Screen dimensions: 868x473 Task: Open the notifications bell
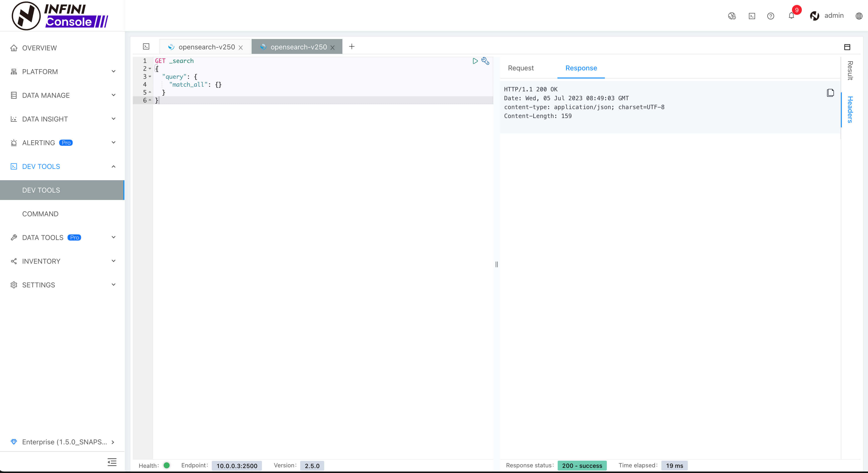point(791,16)
